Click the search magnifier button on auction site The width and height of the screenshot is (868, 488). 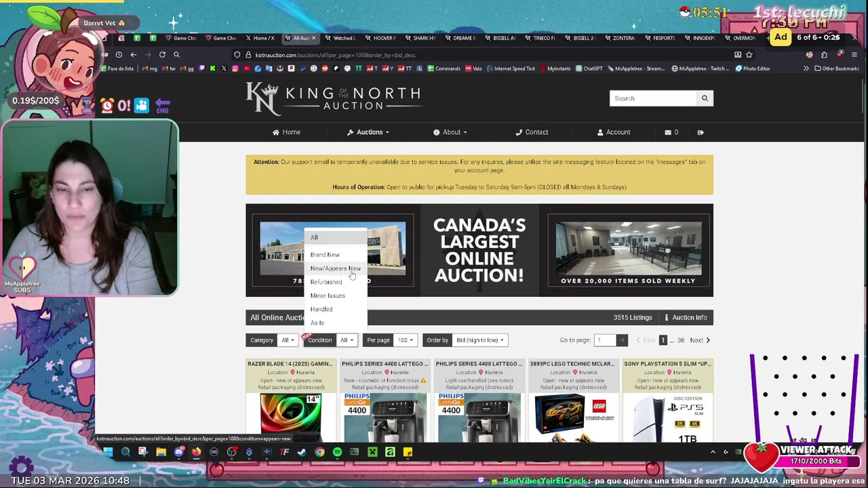pyautogui.click(x=705, y=98)
